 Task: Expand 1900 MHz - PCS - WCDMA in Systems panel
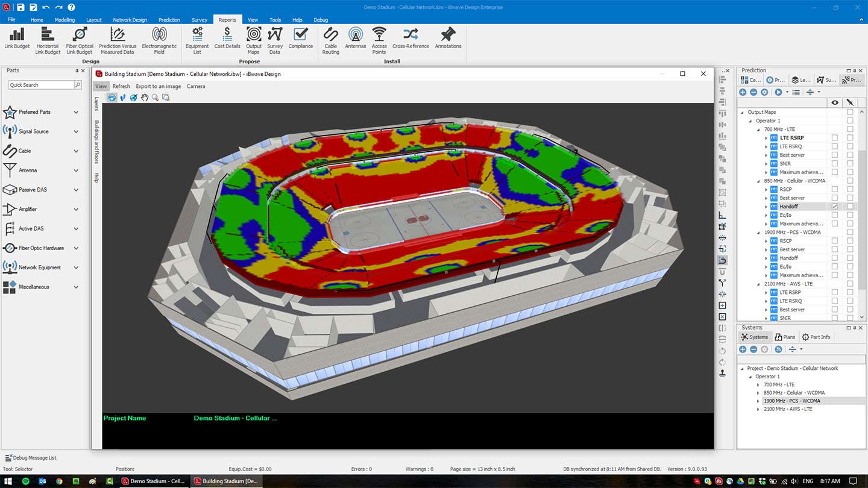click(758, 401)
